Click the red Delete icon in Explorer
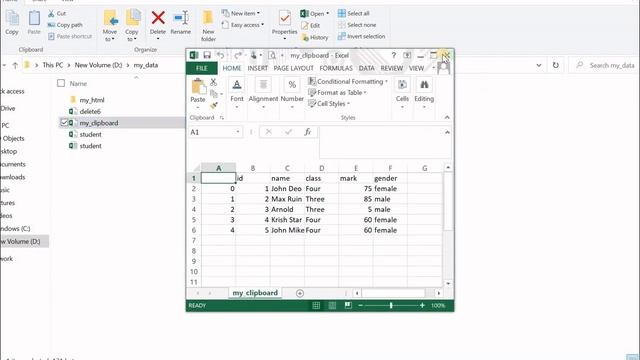 pos(158,18)
